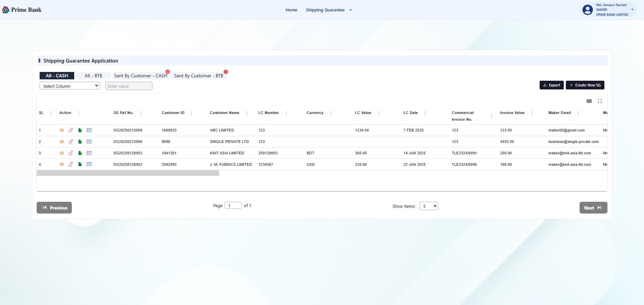The height and width of the screenshot is (305, 644).
Task: Click unlock icon in KNIT ASIA LIMITED row
Action: click(x=71, y=153)
